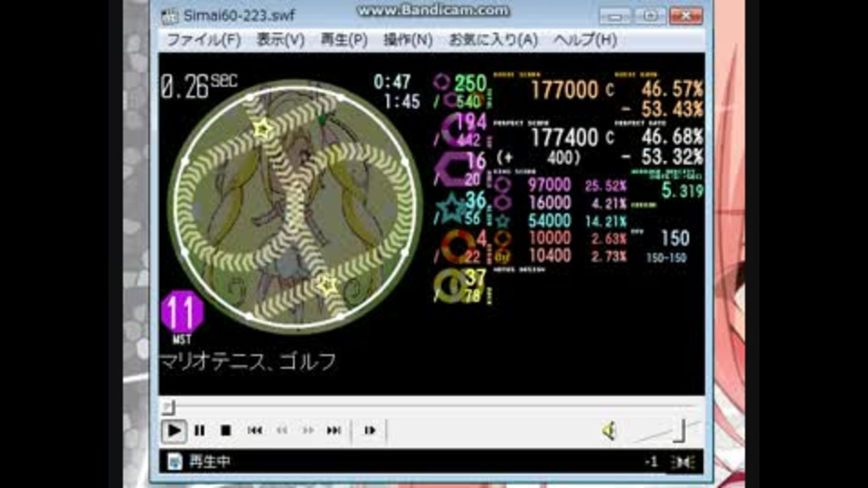This screenshot has width=868, height=488.
Task: Open the ファイル(F) menu
Action: pyautogui.click(x=203, y=40)
